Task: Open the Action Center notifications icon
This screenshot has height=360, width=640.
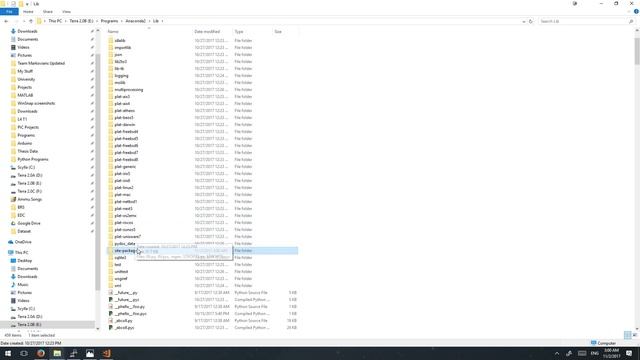Action: coord(629,353)
